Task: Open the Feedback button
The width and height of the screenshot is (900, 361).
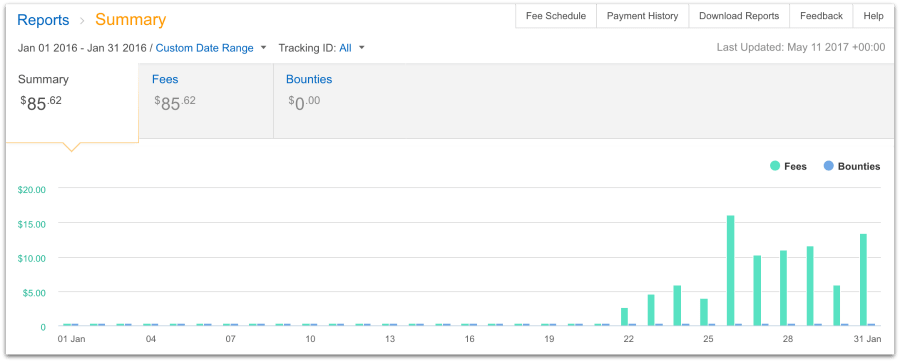Action: tap(821, 16)
